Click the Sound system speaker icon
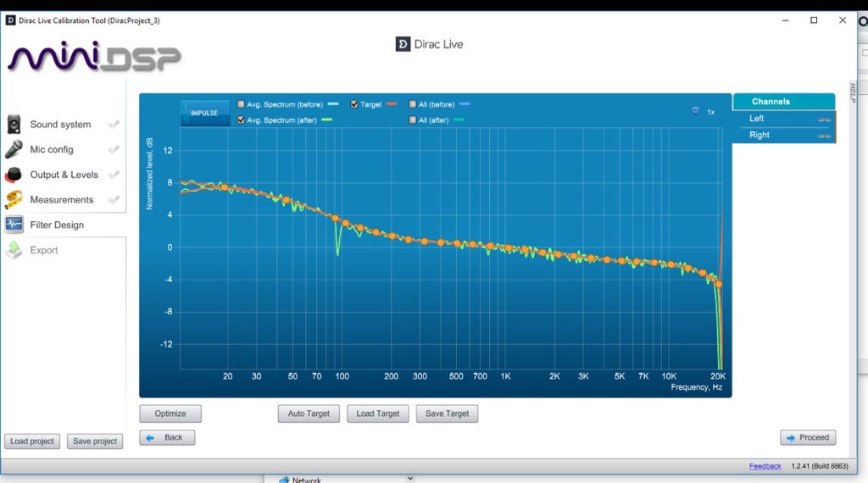The height and width of the screenshot is (483, 868). click(14, 125)
